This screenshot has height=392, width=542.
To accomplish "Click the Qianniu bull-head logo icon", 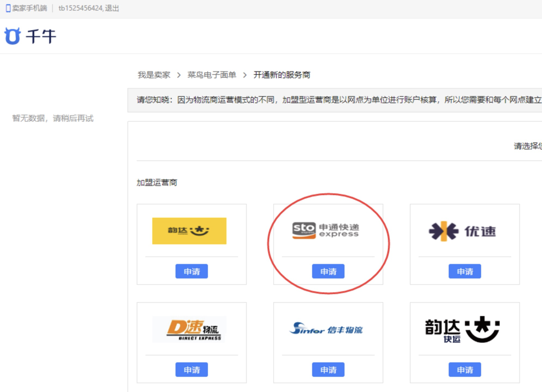I will pos(12,36).
